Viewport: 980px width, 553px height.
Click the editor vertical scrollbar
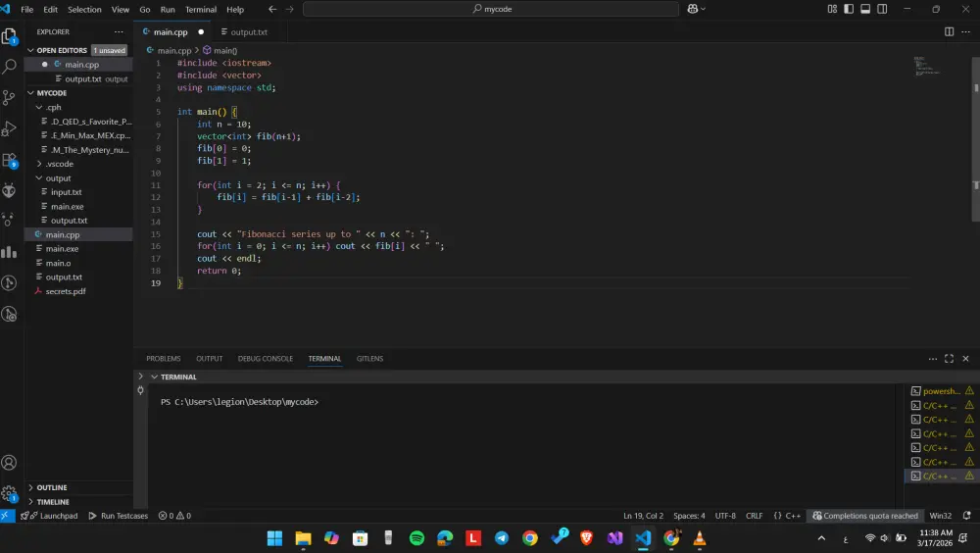[976, 137]
